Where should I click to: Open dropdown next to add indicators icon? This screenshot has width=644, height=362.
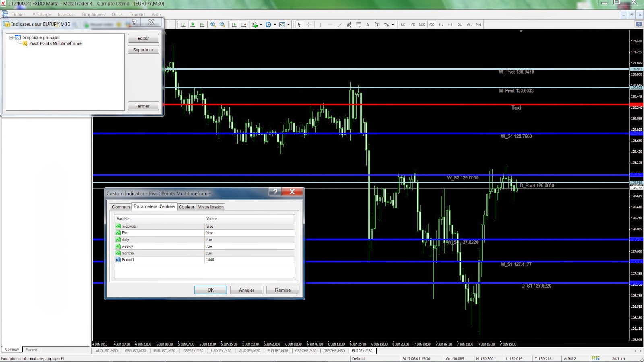[x=261, y=25]
